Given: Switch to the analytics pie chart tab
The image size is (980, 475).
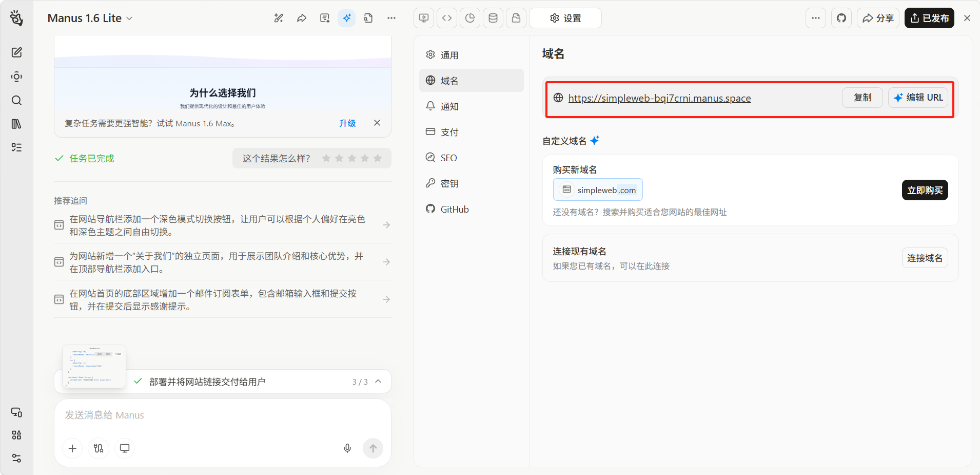Looking at the screenshot, I should point(470,18).
